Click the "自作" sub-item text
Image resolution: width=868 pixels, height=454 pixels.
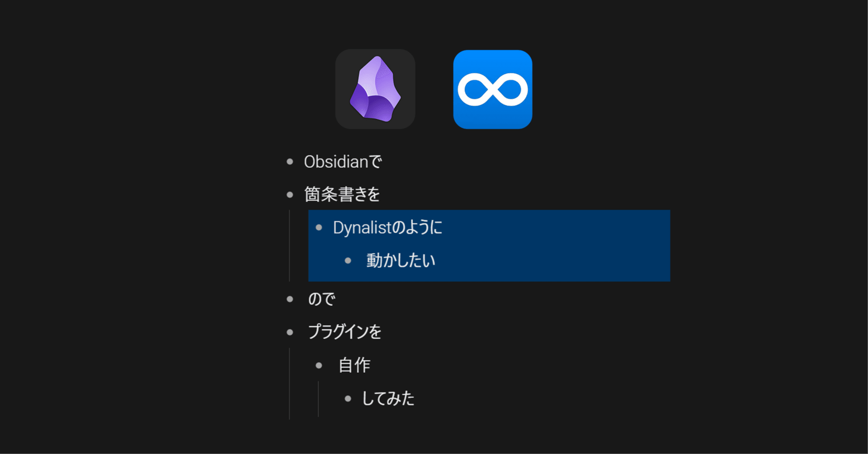[354, 365]
